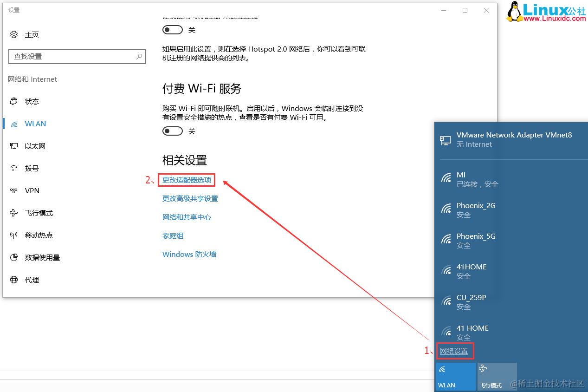Expand the connected MI network entry
Image resolution: width=588 pixels, height=392 pixels.
[492, 179]
